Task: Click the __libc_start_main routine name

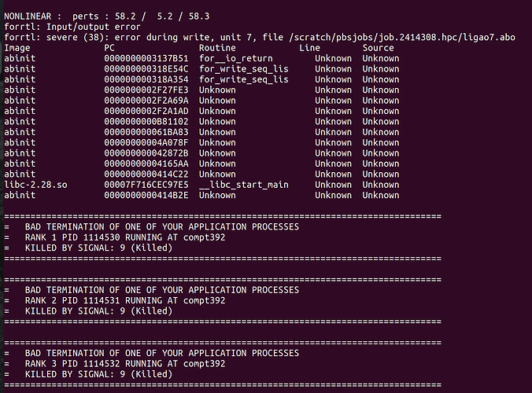Action: (x=244, y=185)
